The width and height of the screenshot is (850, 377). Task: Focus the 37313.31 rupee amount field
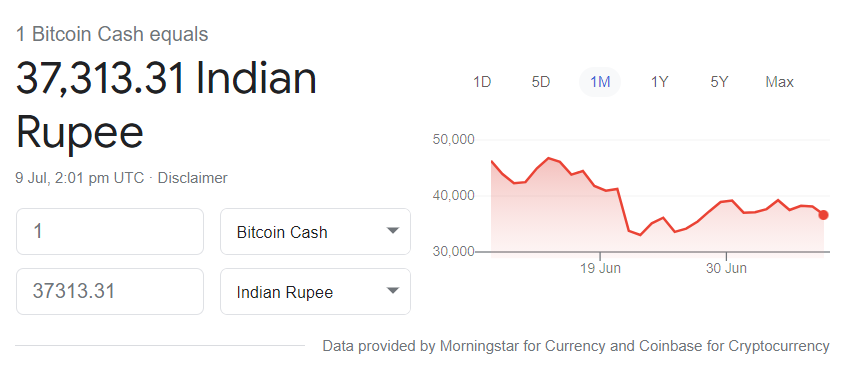pyautogui.click(x=110, y=292)
